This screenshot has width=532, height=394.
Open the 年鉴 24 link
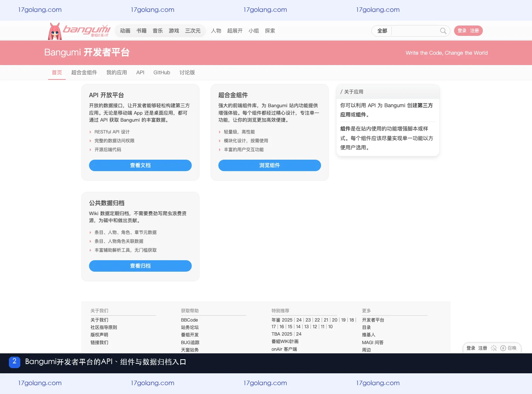pos(299,320)
